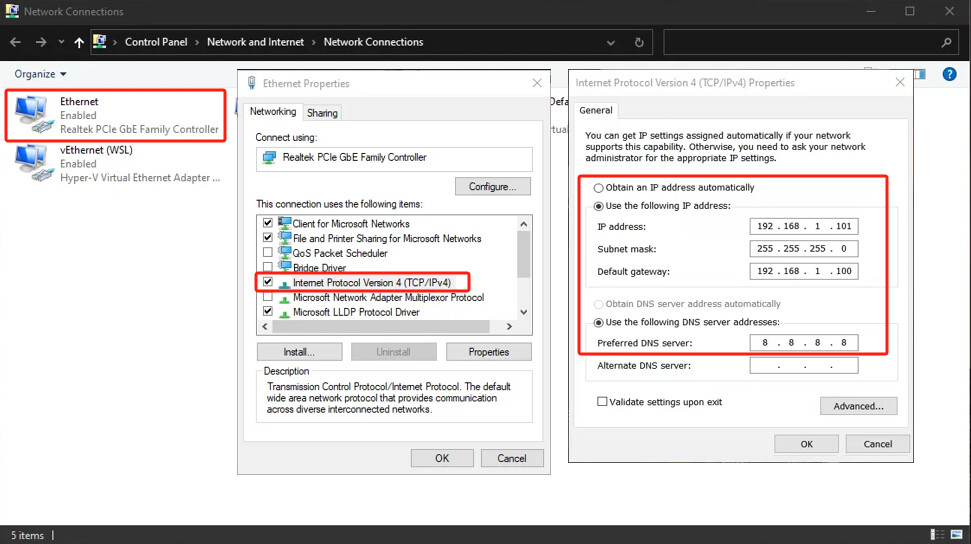The image size is (971, 544).
Task: Toggle QoS Packet Scheduler checkbox
Action: tap(267, 253)
